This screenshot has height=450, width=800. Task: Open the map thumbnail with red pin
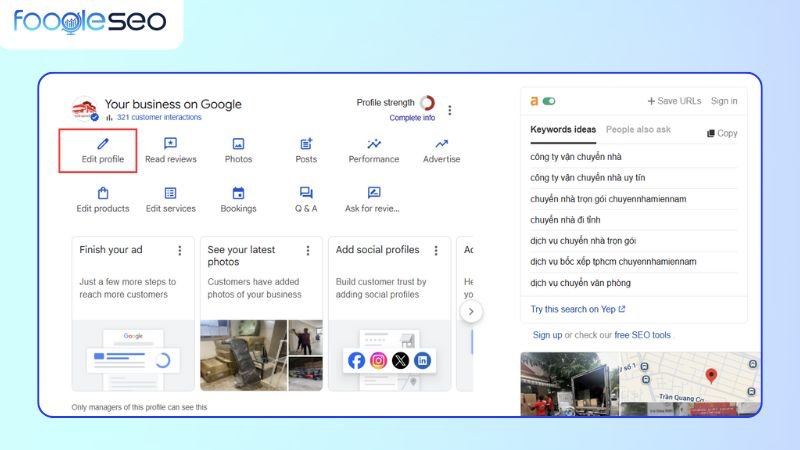[x=690, y=383]
